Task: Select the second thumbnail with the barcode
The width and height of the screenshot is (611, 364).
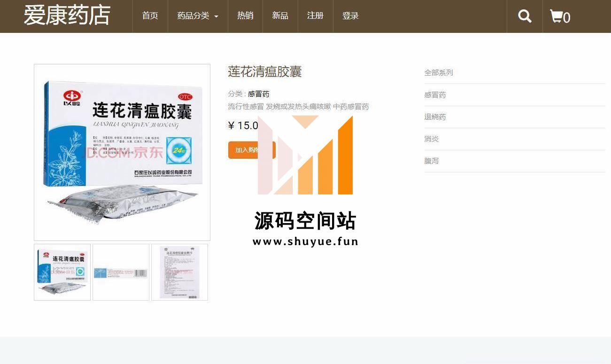Action: 121,272
